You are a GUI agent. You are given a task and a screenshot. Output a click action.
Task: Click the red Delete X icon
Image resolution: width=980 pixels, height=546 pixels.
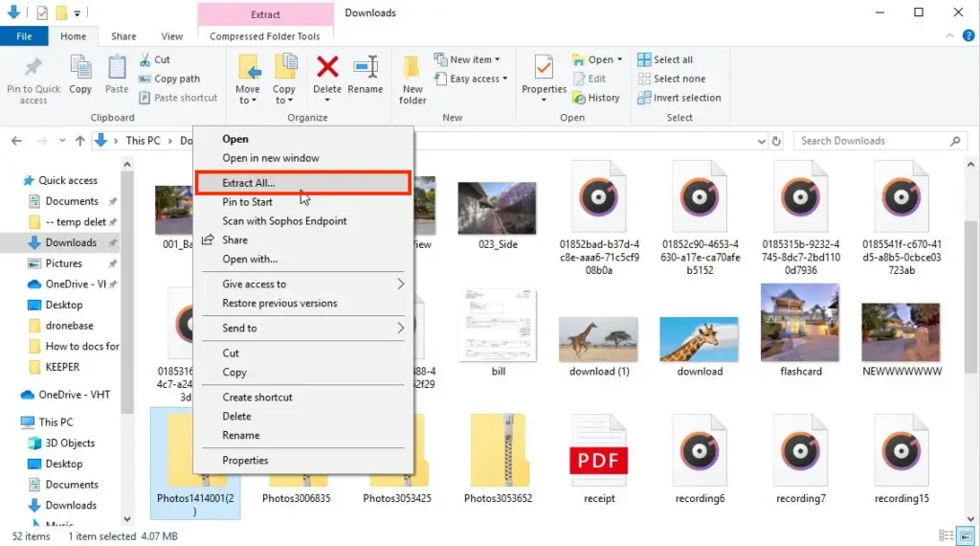coord(327,67)
